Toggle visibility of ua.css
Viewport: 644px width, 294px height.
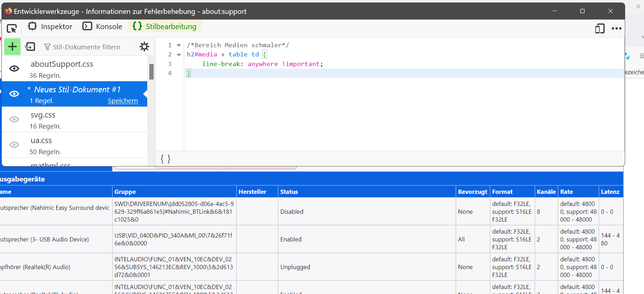point(14,145)
